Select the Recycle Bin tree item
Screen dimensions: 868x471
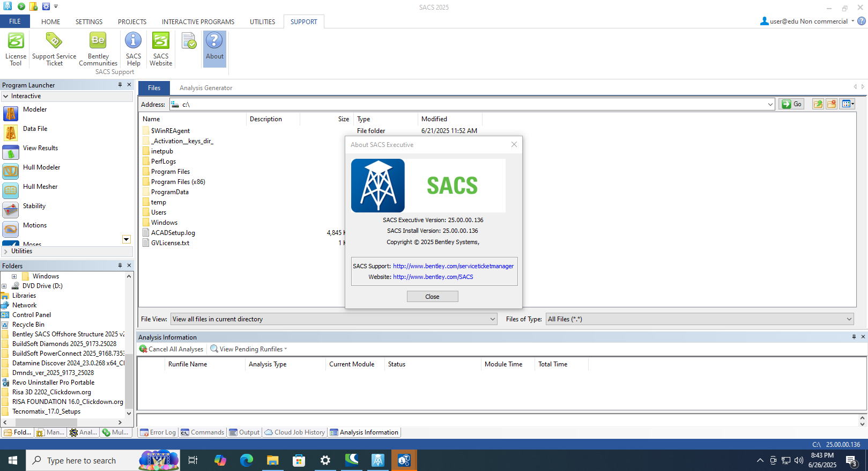pos(28,325)
